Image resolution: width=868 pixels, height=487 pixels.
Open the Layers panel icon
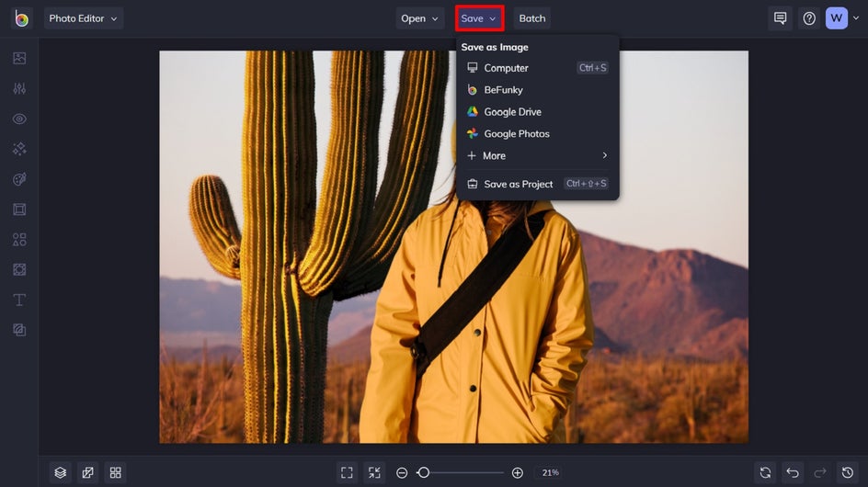tap(61, 472)
